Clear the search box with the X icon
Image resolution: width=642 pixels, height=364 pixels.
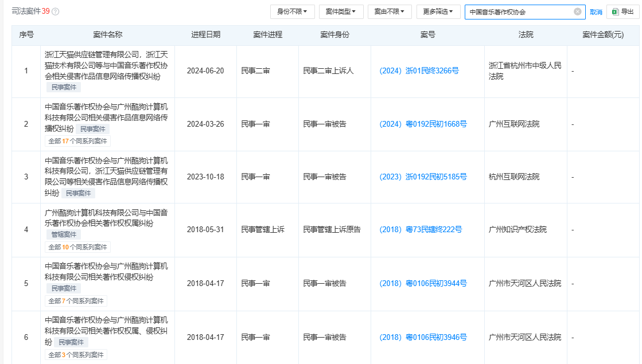pos(577,11)
